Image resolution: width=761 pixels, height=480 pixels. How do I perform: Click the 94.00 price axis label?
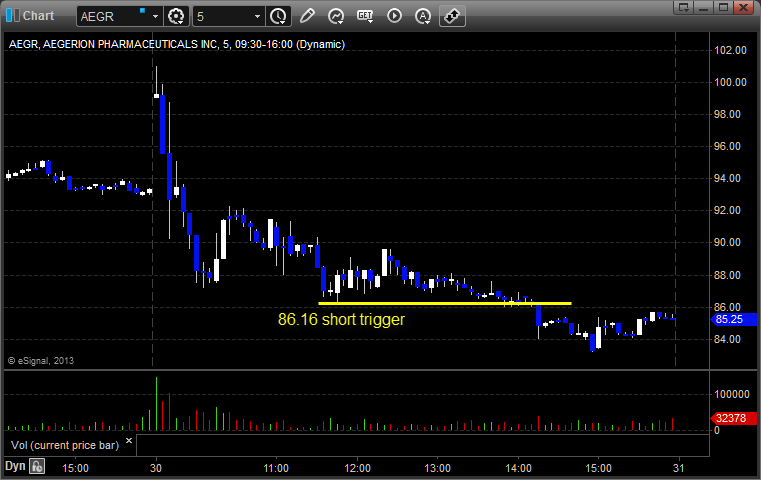tap(728, 178)
